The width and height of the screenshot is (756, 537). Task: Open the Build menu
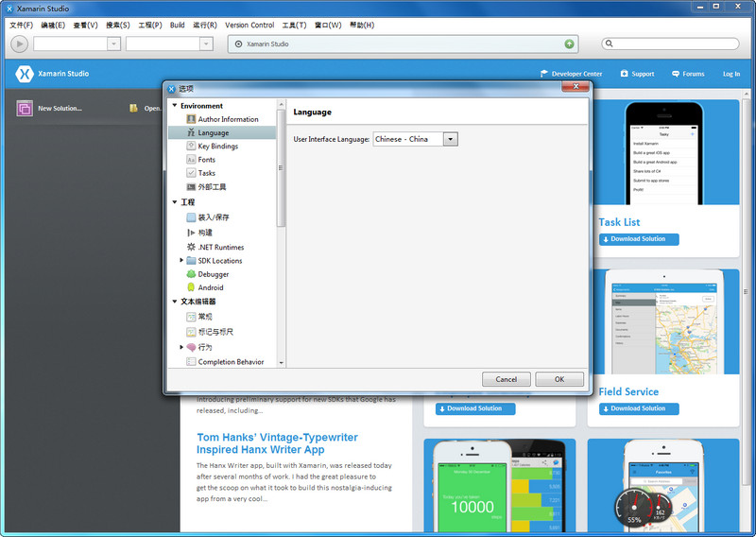(x=177, y=26)
